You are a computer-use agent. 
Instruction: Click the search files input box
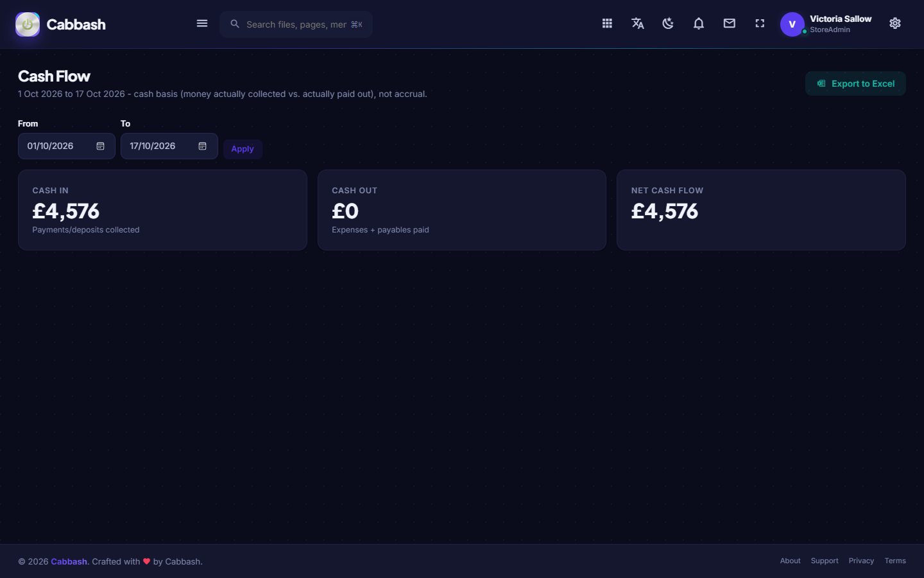point(296,24)
